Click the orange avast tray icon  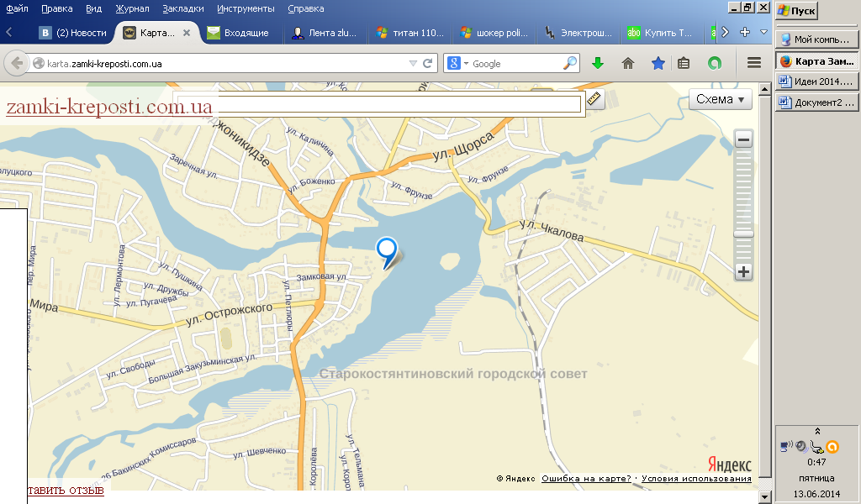click(832, 447)
